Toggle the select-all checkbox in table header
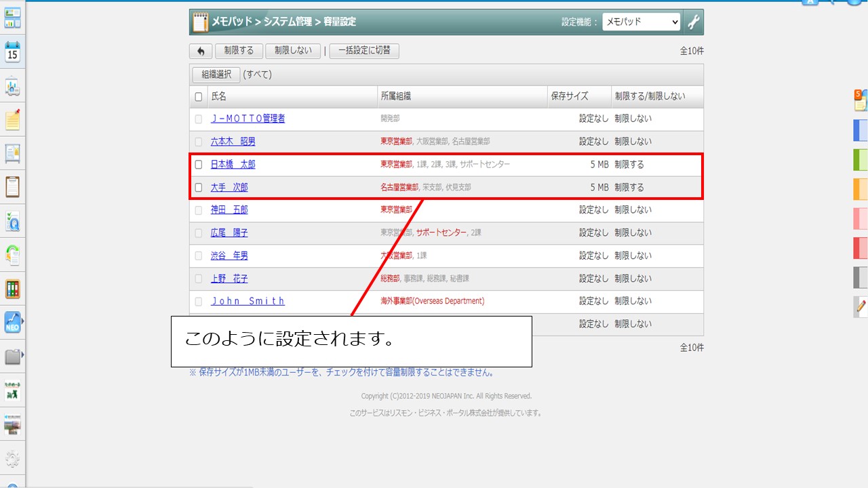 (x=199, y=97)
